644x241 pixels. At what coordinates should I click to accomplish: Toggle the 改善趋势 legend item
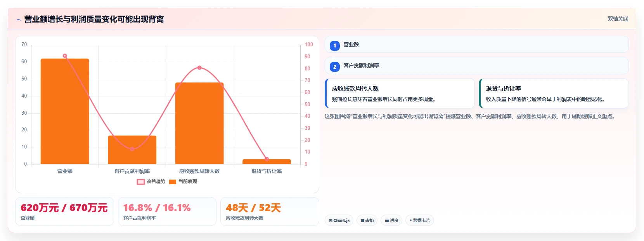151,182
